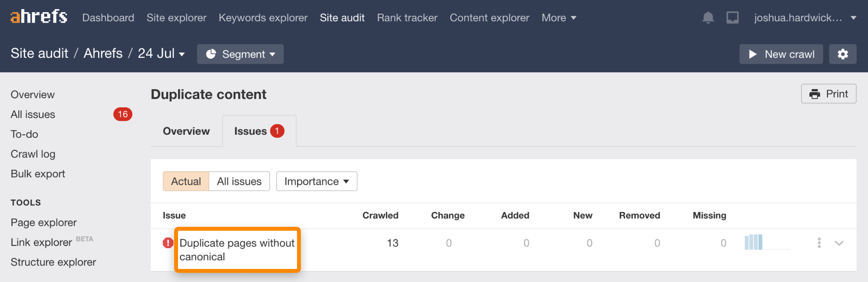Click the Ahrefs logo

(x=39, y=17)
